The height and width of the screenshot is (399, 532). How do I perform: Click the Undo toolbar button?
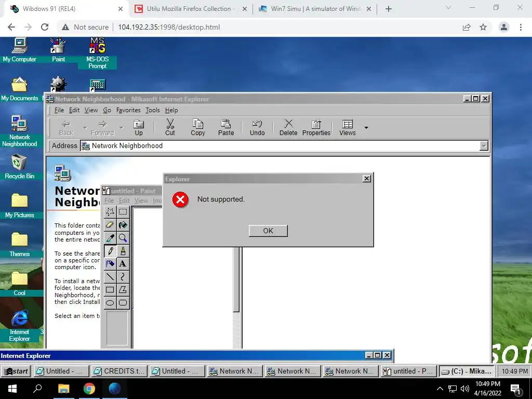[x=257, y=128]
